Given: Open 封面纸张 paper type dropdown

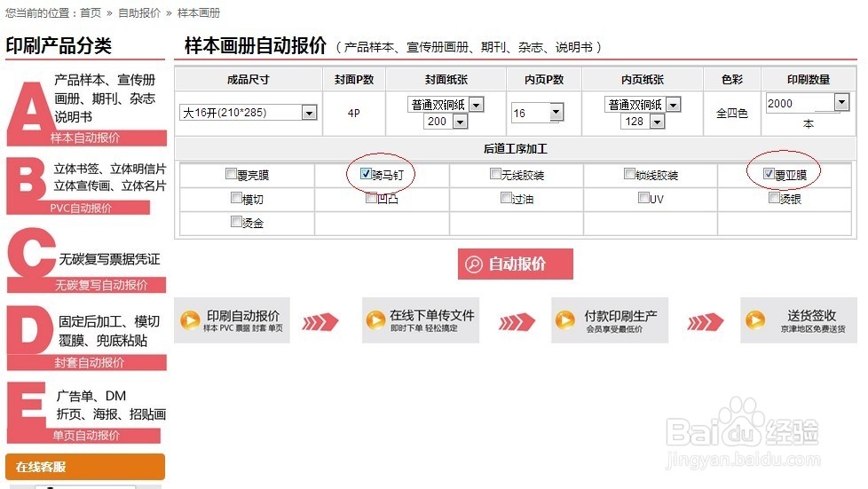Looking at the screenshot, I should pos(446,104).
